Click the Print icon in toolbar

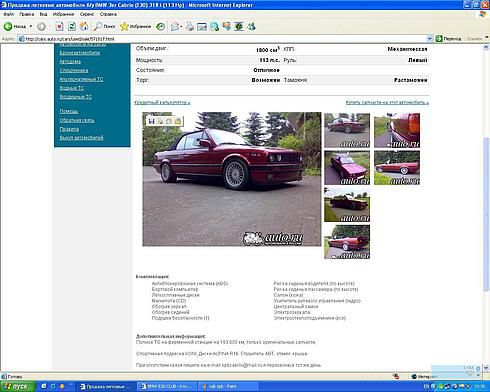click(x=190, y=26)
